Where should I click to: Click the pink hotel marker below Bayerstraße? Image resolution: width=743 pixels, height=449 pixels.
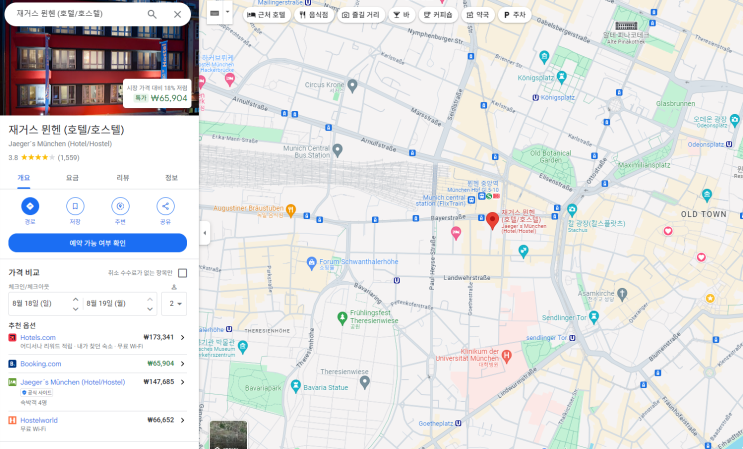pyautogui.click(x=456, y=233)
